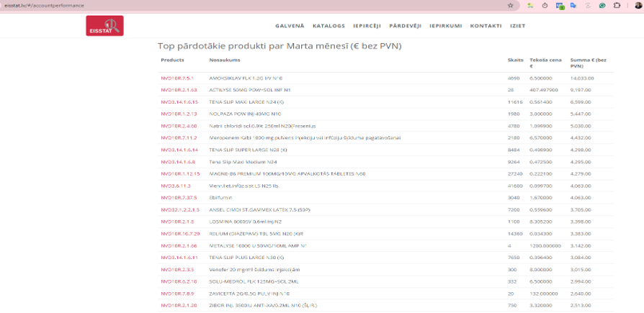Viewport: 644px width, 313px height.
Task: Click the EISSTAT logo
Action: point(104,26)
